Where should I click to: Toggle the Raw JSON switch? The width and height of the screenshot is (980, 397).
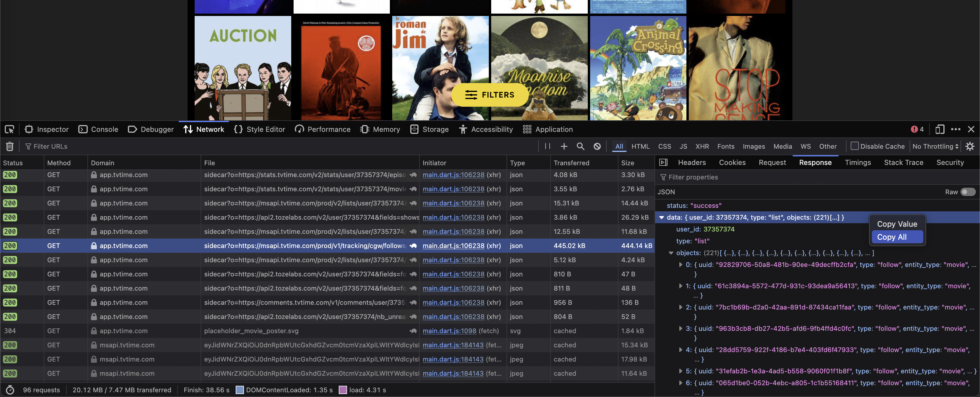pyautogui.click(x=968, y=192)
